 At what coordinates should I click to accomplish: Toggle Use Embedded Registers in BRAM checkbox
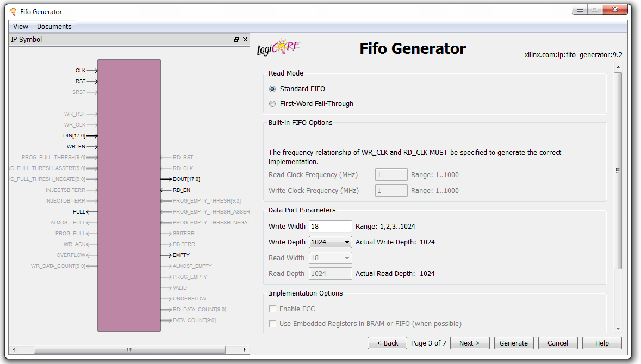[x=273, y=324]
